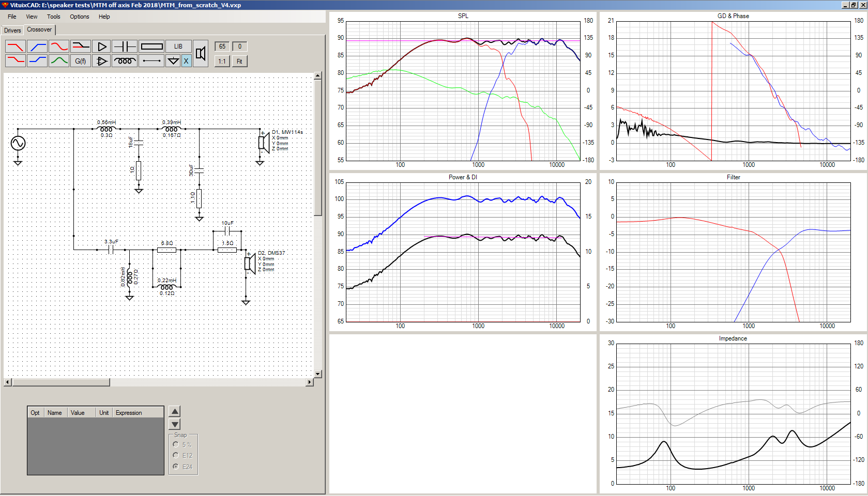
Task: Click the Value column header
Action: 81,412
